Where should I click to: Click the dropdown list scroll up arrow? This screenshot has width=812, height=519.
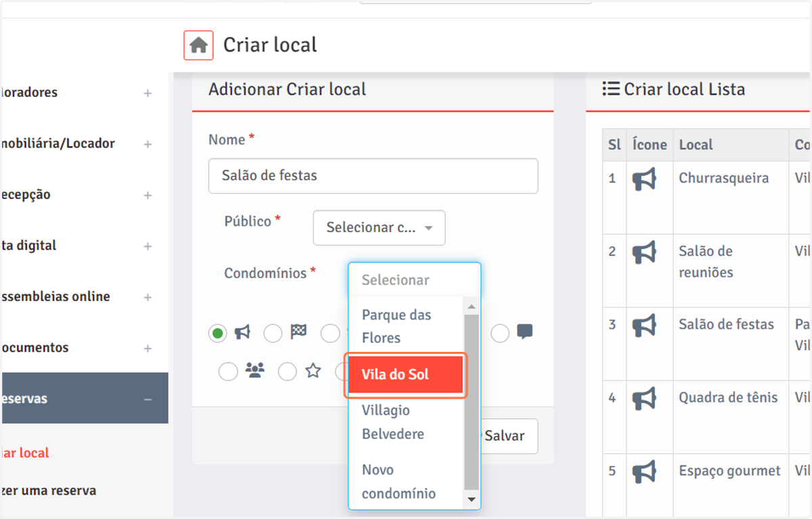pyautogui.click(x=472, y=307)
